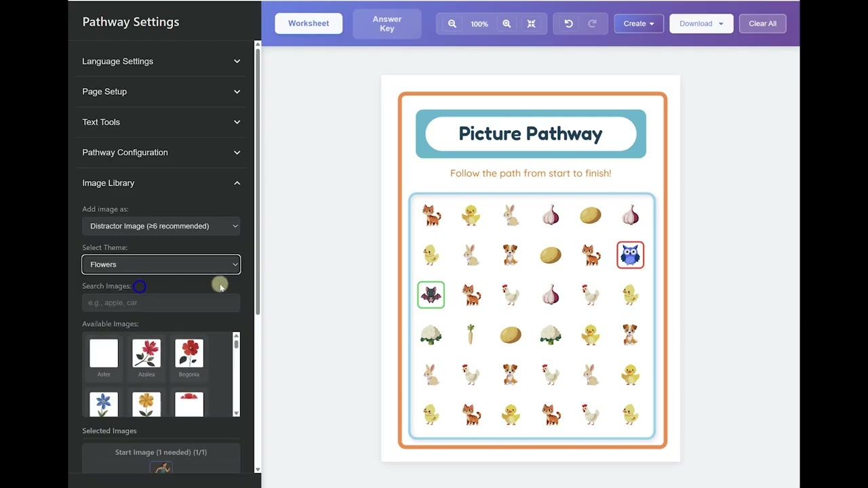Image resolution: width=868 pixels, height=488 pixels.
Task: Click the Search Images input field
Action: pyautogui.click(x=161, y=303)
